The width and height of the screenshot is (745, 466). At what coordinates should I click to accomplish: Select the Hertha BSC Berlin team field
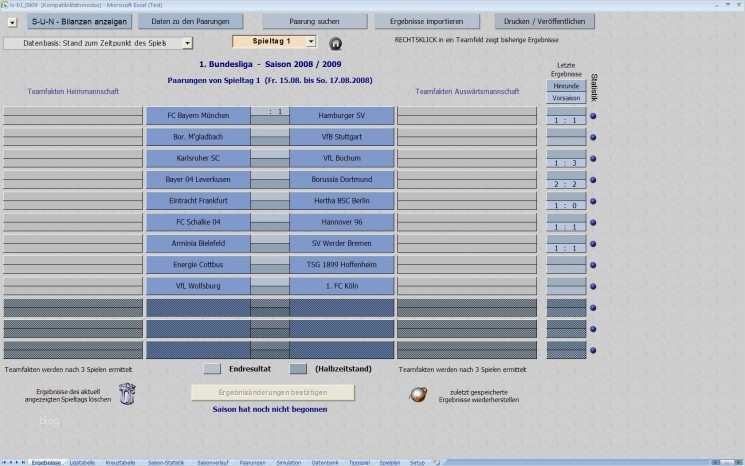pyautogui.click(x=342, y=200)
